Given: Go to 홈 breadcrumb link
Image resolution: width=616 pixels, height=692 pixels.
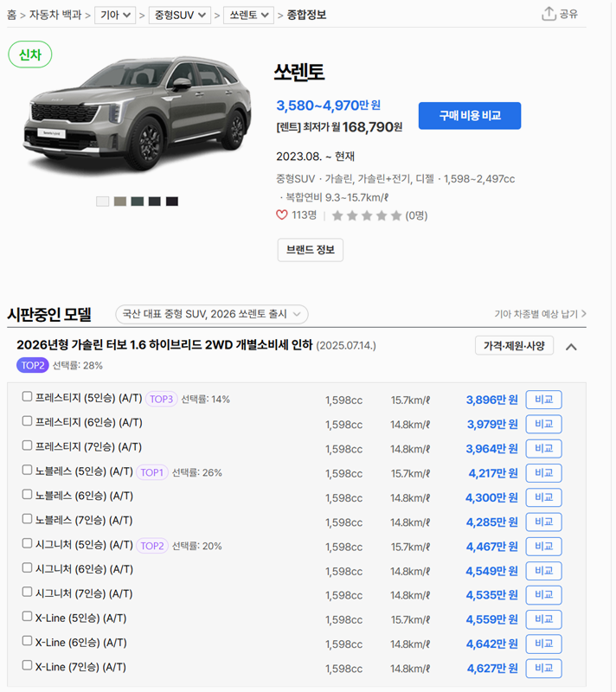Looking at the screenshot, I should 11,15.
